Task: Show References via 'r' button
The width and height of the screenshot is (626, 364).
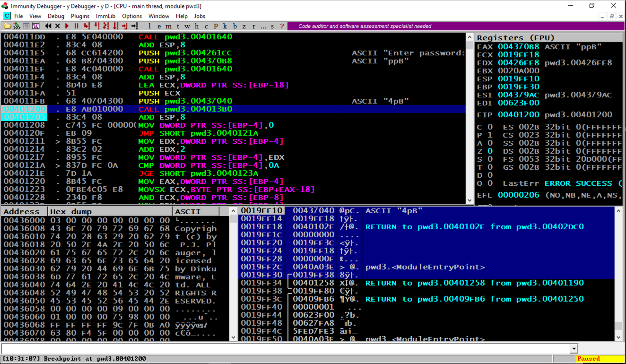Action: [254, 26]
